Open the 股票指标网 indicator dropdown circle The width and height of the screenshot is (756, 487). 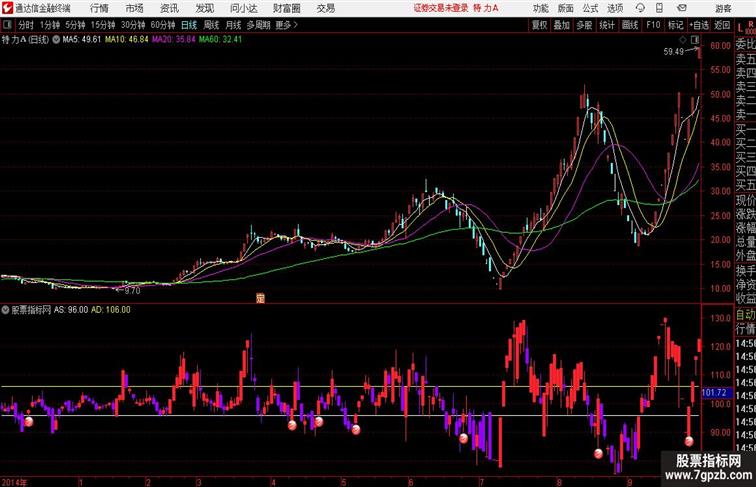(x=5, y=310)
